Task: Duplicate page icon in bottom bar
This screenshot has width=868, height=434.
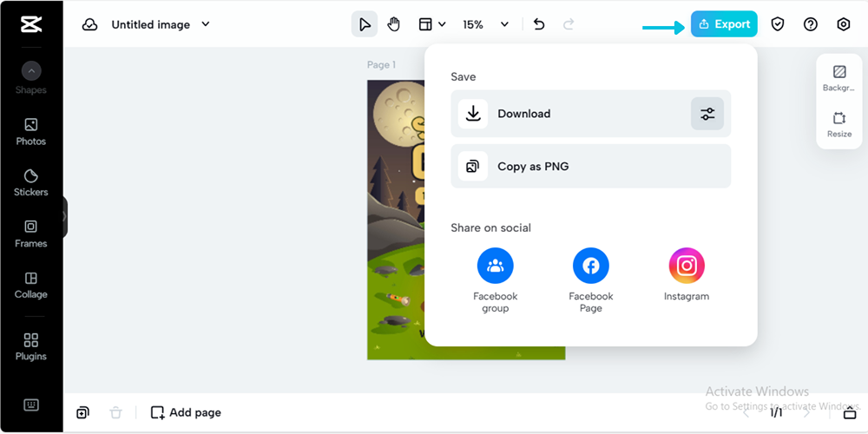Action: tap(82, 412)
